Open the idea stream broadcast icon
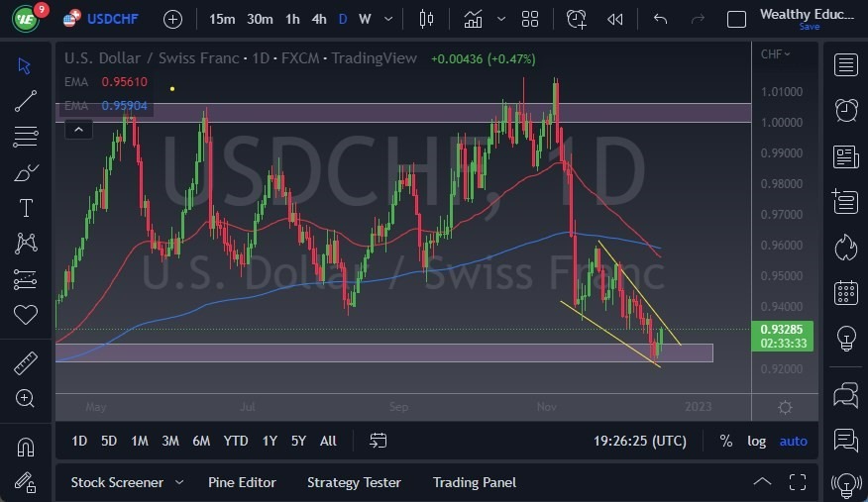The width and height of the screenshot is (868, 502). coord(846,485)
